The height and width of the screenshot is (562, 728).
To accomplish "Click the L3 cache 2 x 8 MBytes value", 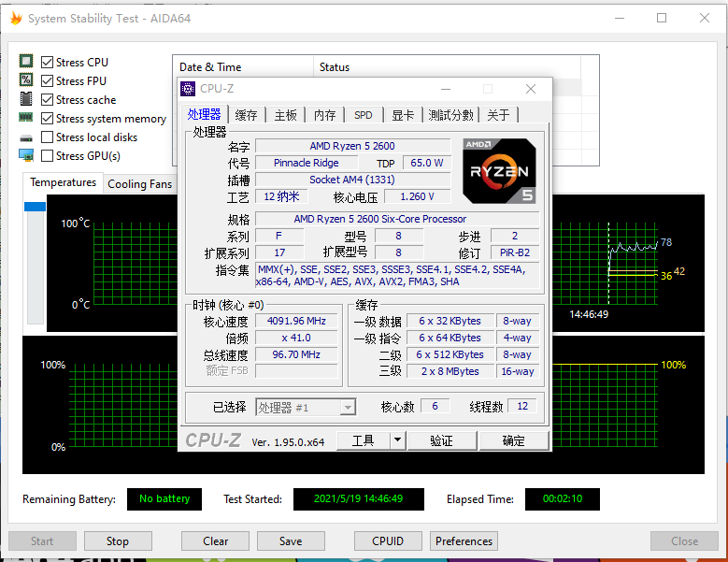I will (x=450, y=371).
